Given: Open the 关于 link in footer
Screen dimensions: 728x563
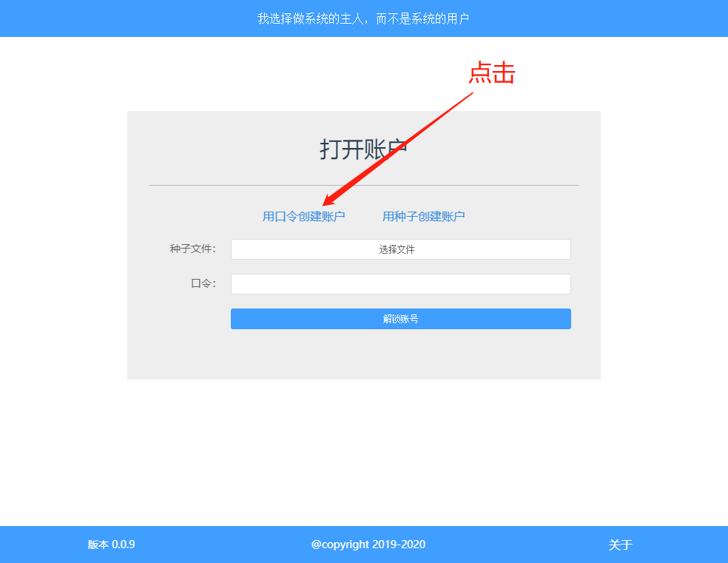Looking at the screenshot, I should pyautogui.click(x=620, y=545).
